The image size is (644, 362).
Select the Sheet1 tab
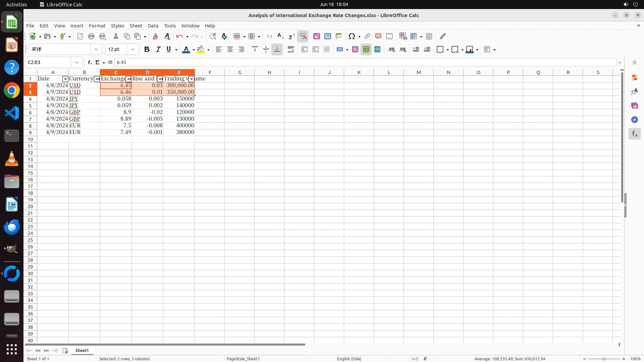(x=82, y=350)
